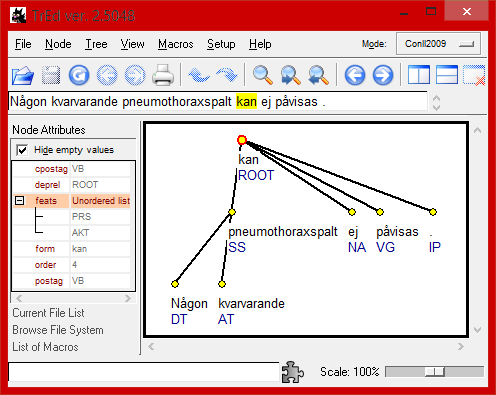Image resolution: width=496 pixels, height=395 pixels.
Task: Reload file with the circular arrow icon
Action: click(79, 75)
